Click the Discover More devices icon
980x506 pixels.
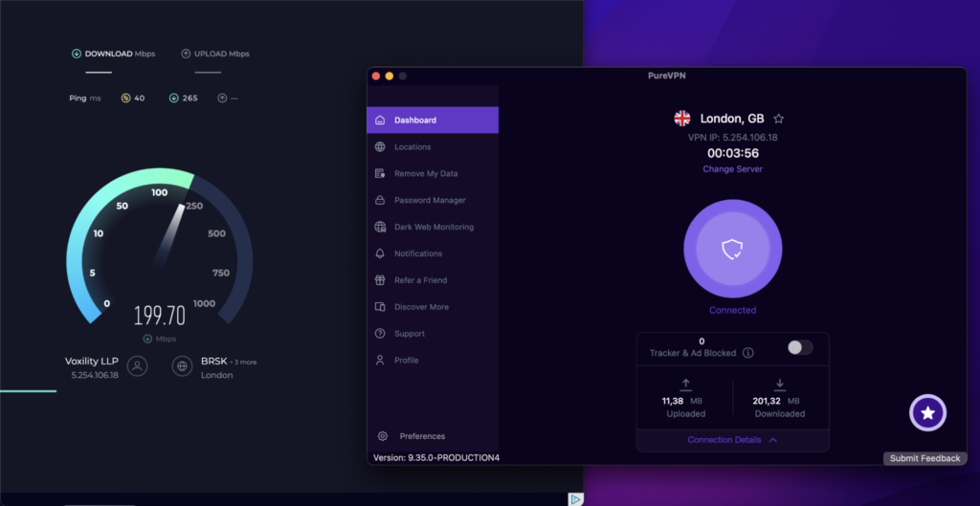pyautogui.click(x=380, y=307)
